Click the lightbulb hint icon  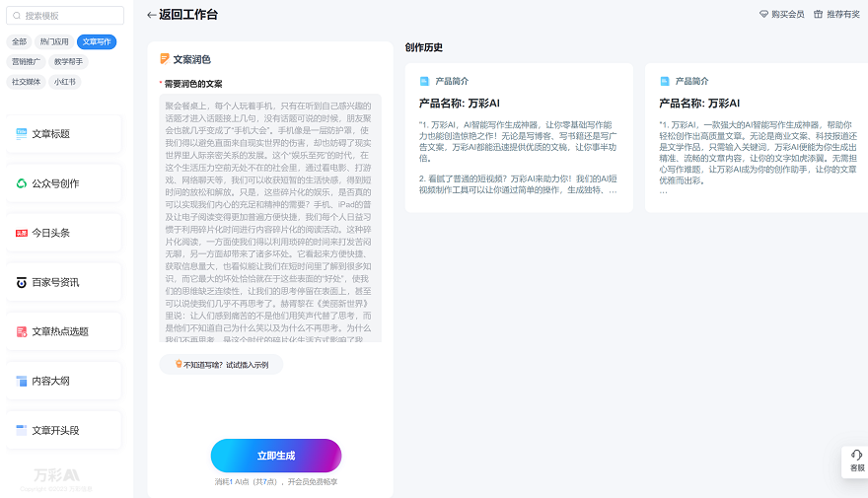point(179,364)
